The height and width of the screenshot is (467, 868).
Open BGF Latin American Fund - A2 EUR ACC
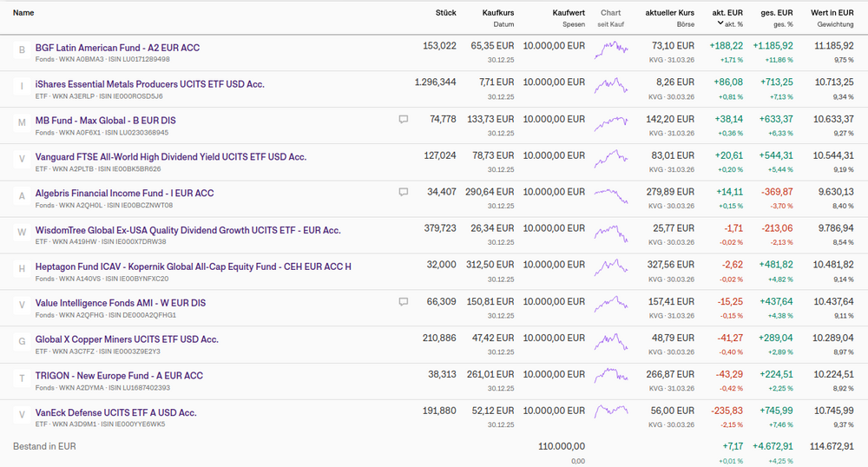point(117,48)
